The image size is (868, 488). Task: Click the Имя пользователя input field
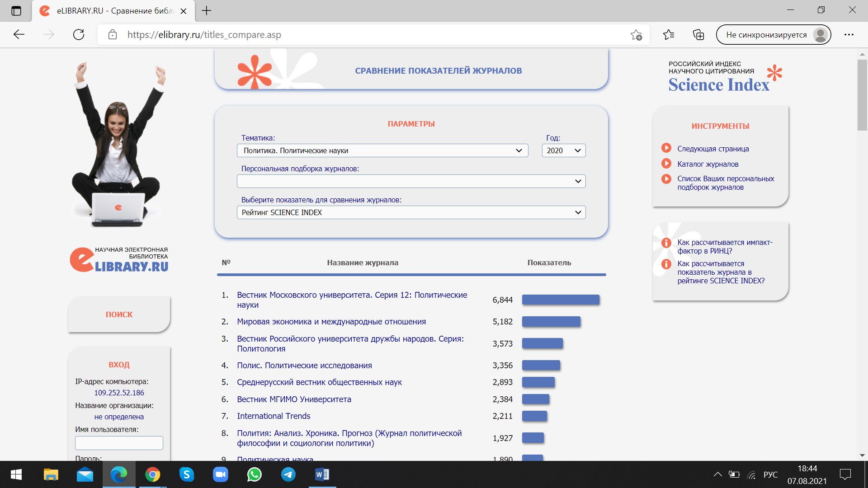coord(119,443)
